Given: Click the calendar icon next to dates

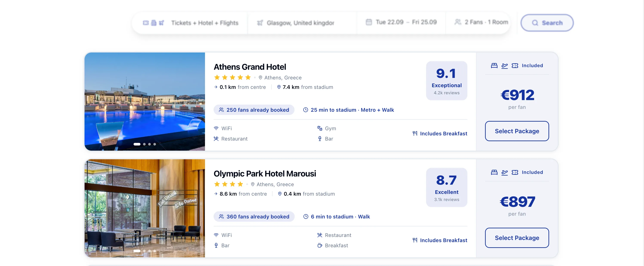Looking at the screenshot, I should 369,22.
